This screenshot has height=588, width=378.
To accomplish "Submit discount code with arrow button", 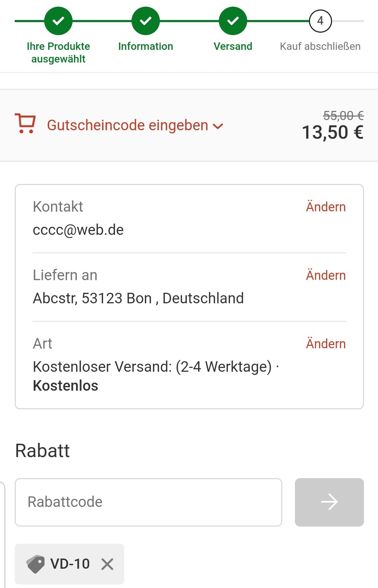I will (x=329, y=502).
